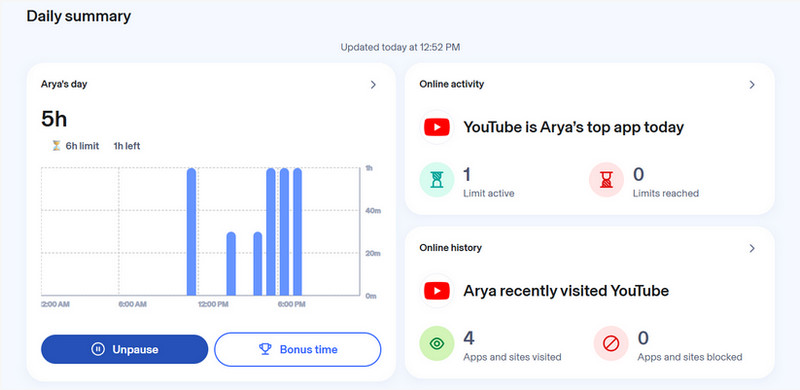Screen dimensions: 800x390
Task: Click 'Arya recently visited YouTube' text
Action: tap(566, 291)
